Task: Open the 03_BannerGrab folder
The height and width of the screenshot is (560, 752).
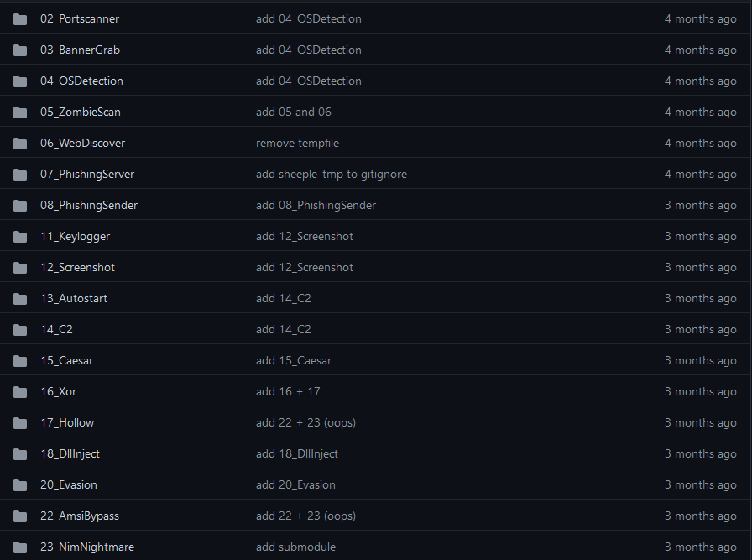Action: (80, 50)
